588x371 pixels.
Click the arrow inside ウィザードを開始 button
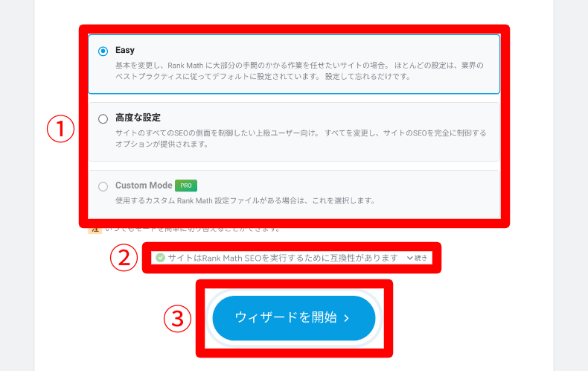(347, 318)
